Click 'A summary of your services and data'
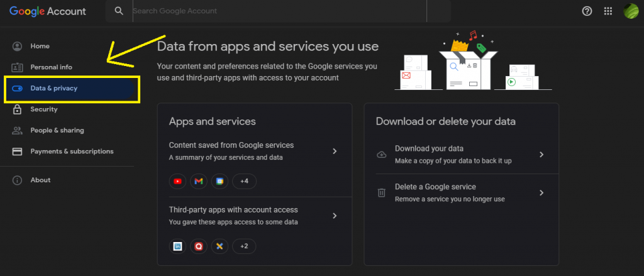This screenshot has height=276, width=644. click(x=226, y=157)
